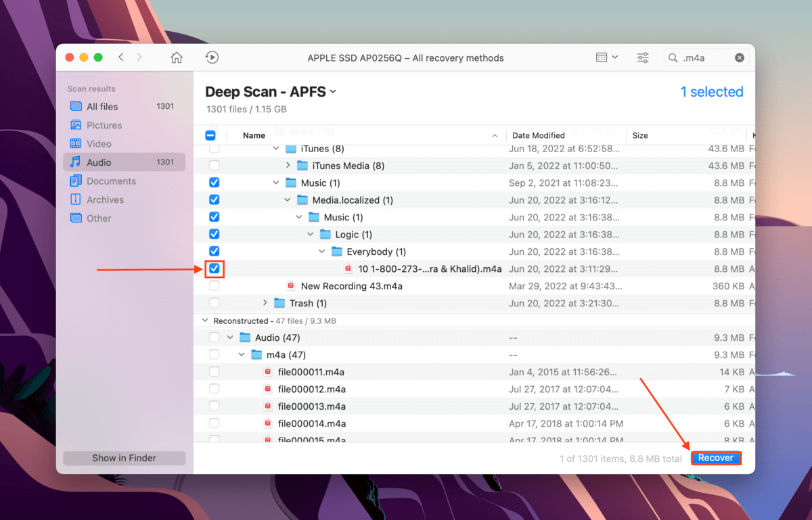This screenshot has height=520, width=812.
Task: Collapse the Media.localized (1) folder
Action: [x=288, y=200]
